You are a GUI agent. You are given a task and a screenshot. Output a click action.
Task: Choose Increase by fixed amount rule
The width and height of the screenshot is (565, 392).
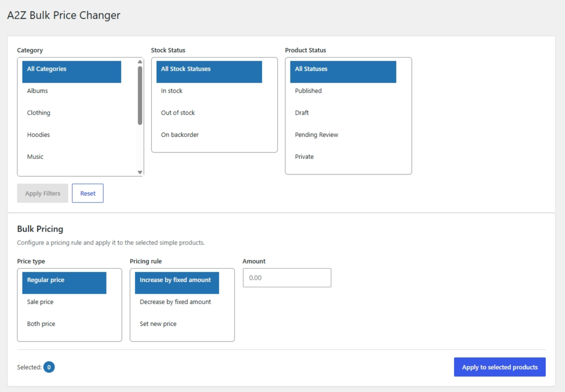click(177, 283)
